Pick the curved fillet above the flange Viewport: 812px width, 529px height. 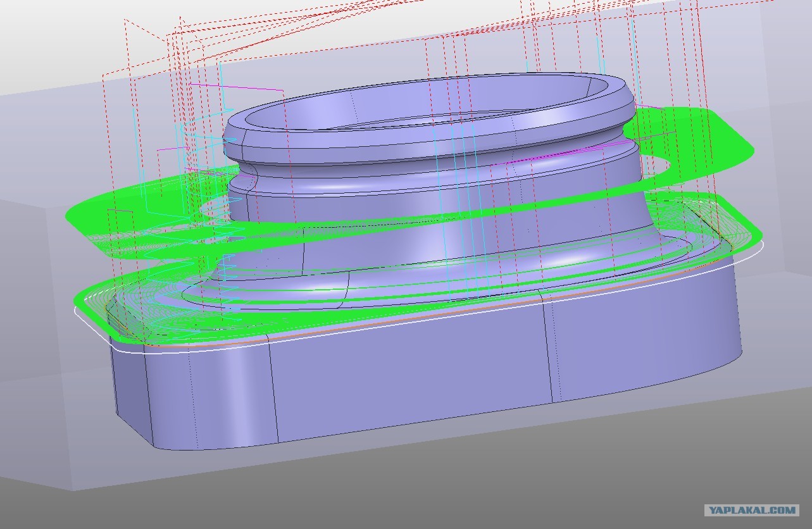pyautogui.click(x=443, y=278)
